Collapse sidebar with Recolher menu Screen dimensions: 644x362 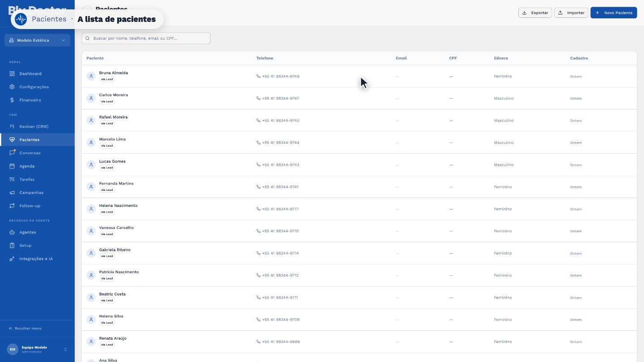click(25, 328)
